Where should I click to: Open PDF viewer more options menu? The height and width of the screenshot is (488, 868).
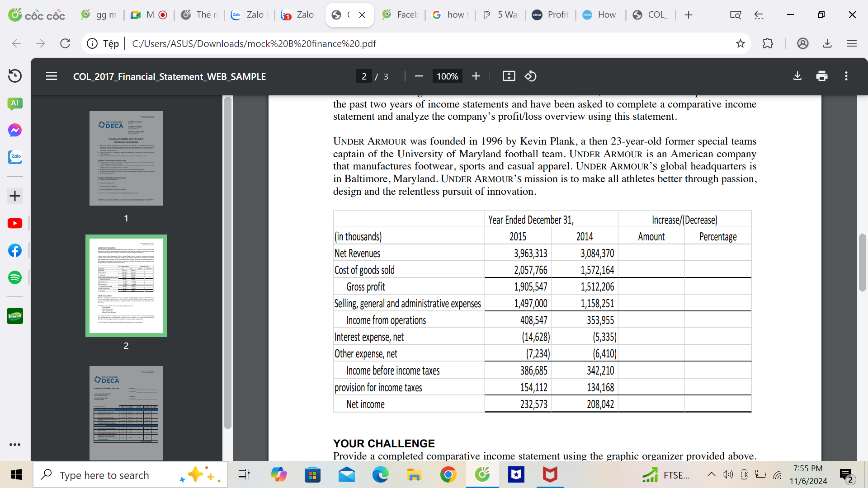coord(846,76)
